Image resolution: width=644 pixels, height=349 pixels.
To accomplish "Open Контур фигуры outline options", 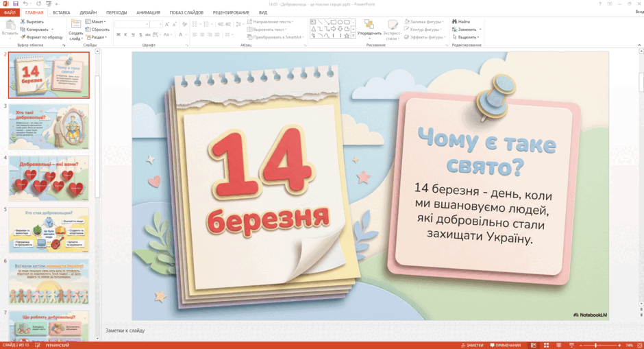I will pos(423,29).
